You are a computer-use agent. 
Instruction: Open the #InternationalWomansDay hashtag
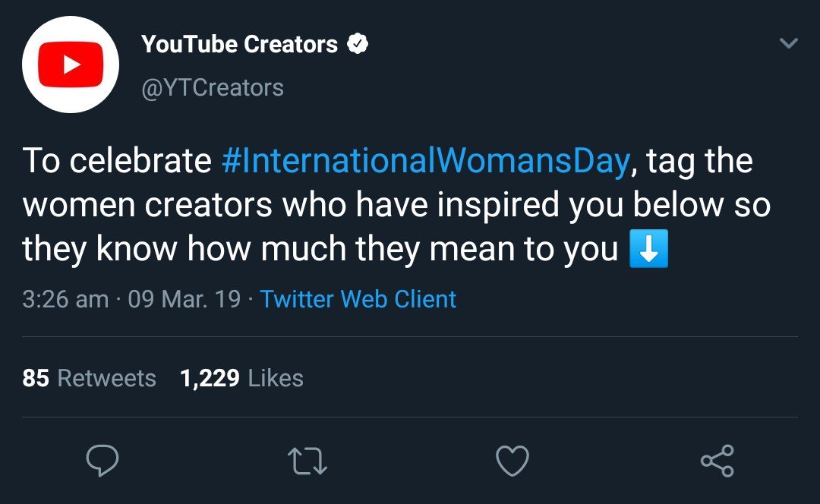[425, 162]
